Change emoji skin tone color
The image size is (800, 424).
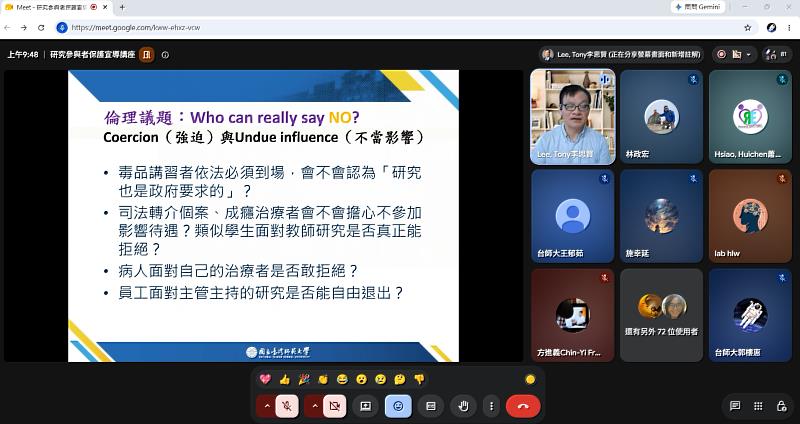530,379
